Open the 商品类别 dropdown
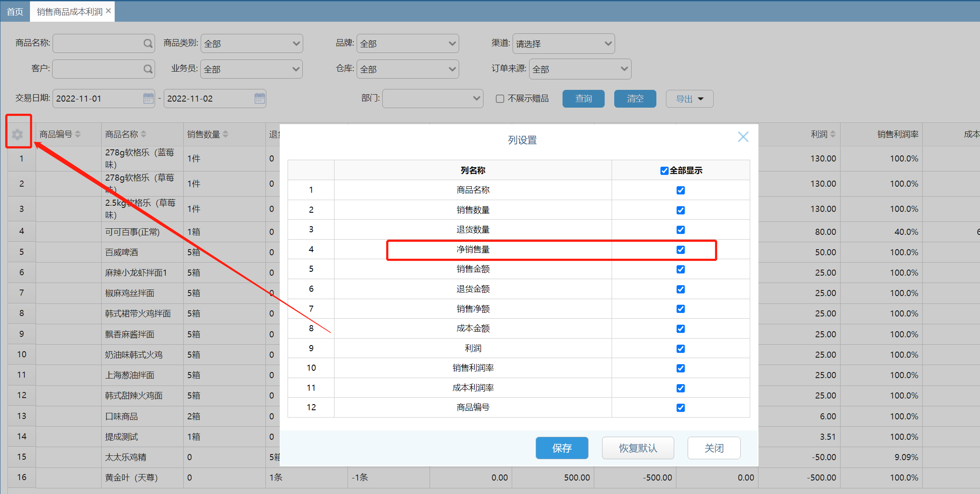This screenshot has height=494, width=980. pos(252,43)
